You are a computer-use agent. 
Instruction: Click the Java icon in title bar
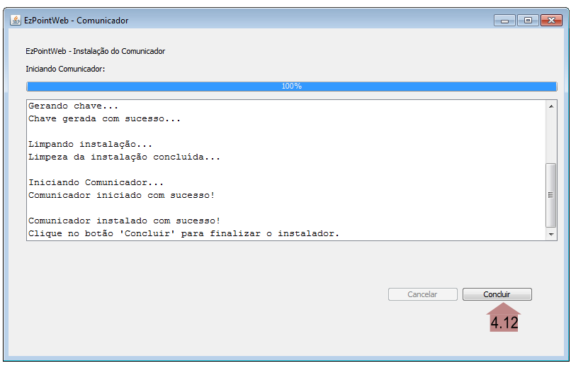(x=15, y=21)
